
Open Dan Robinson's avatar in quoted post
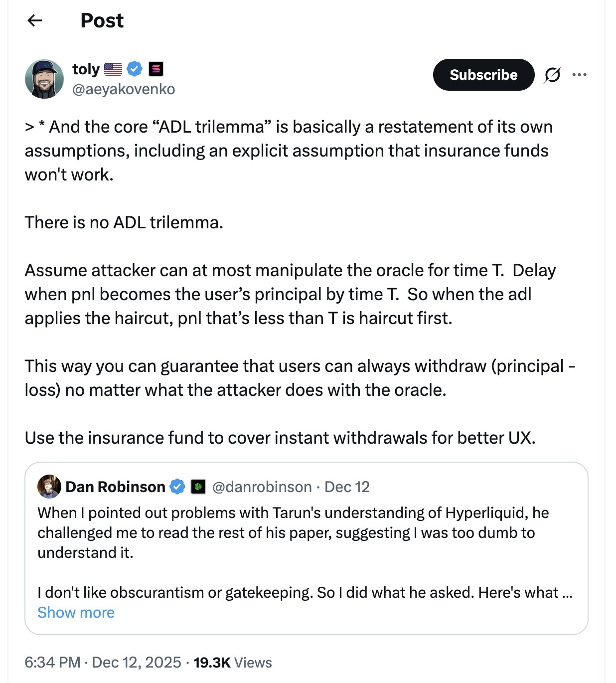[x=49, y=487]
